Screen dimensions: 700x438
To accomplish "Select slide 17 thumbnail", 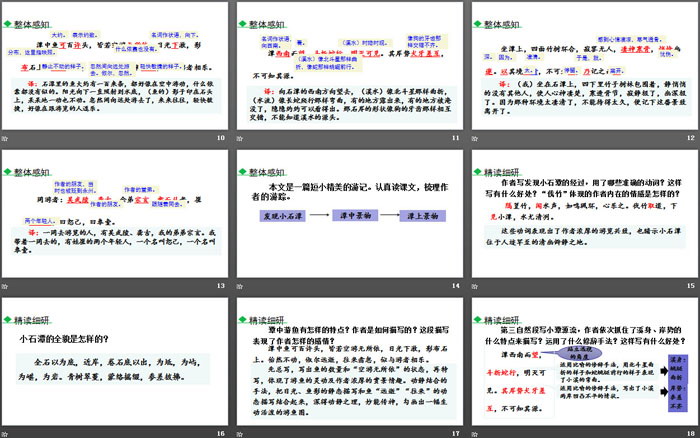I will (349, 368).
